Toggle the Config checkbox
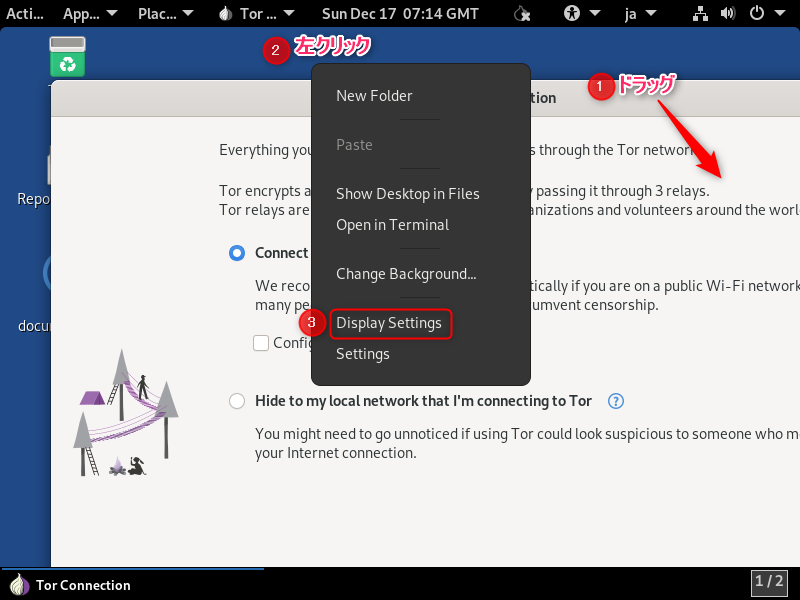 [x=261, y=343]
